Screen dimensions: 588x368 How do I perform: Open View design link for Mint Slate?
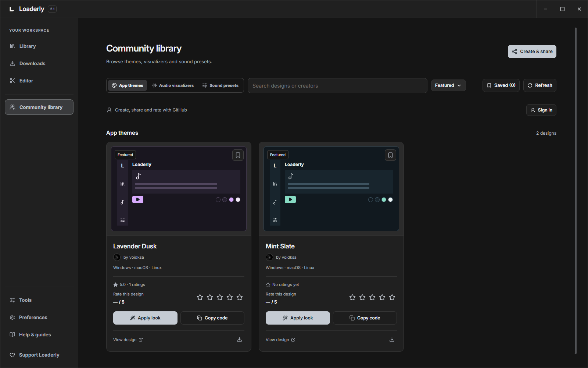tap(280, 340)
